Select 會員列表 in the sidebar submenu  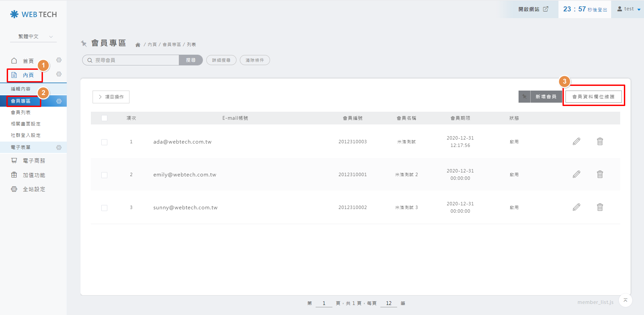pos(21,112)
